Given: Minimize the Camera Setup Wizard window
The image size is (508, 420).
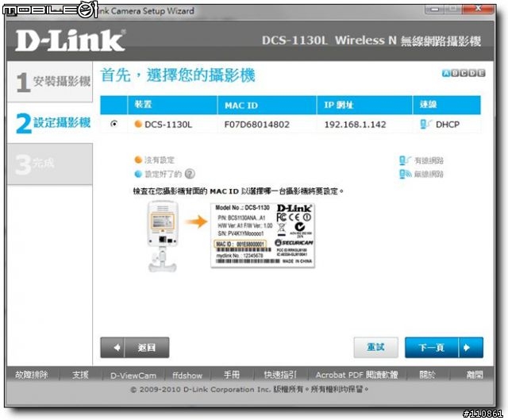Looking at the screenshot, I should tap(435, 10).
